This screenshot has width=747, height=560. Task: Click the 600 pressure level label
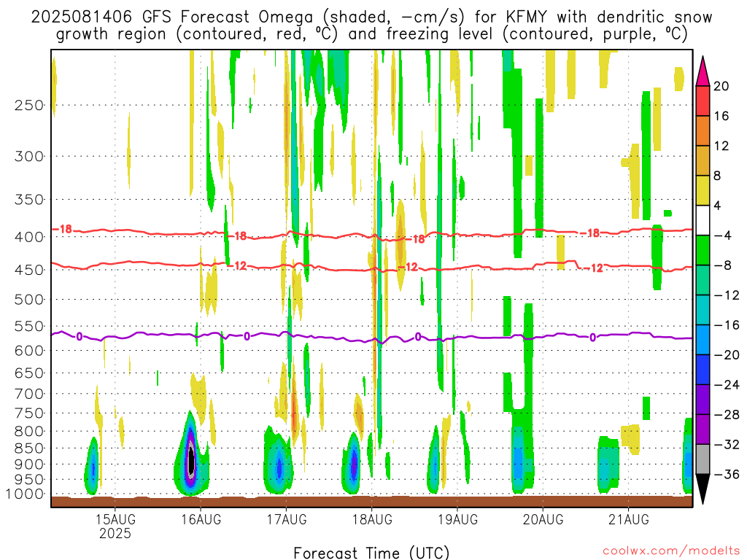coord(29,351)
